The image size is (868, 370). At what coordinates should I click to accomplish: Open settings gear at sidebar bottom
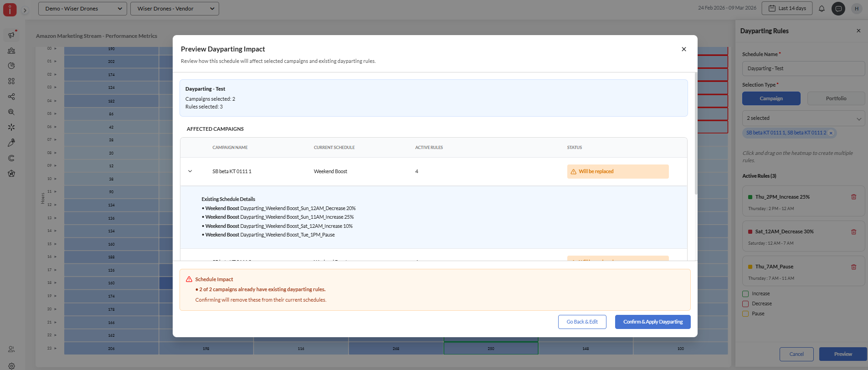coord(11,366)
